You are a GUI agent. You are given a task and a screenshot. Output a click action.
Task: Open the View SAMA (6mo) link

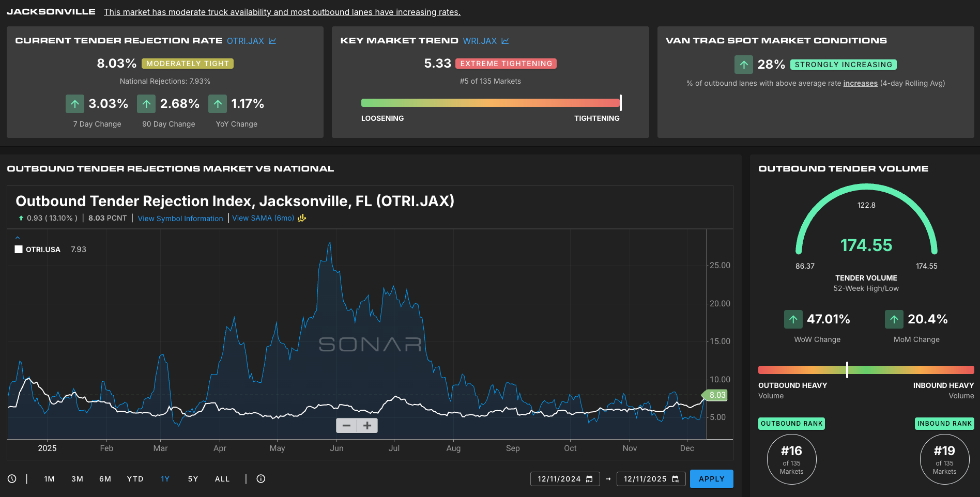click(263, 218)
